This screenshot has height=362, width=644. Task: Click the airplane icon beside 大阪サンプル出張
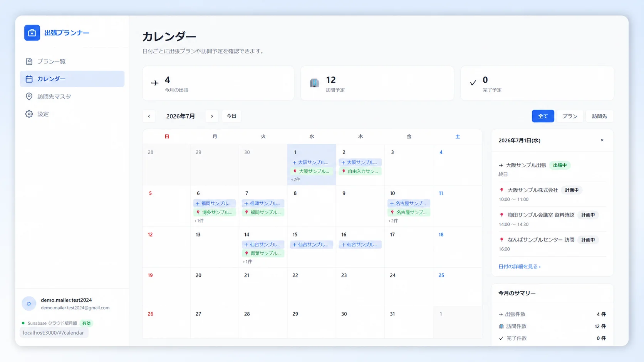(x=501, y=165)
